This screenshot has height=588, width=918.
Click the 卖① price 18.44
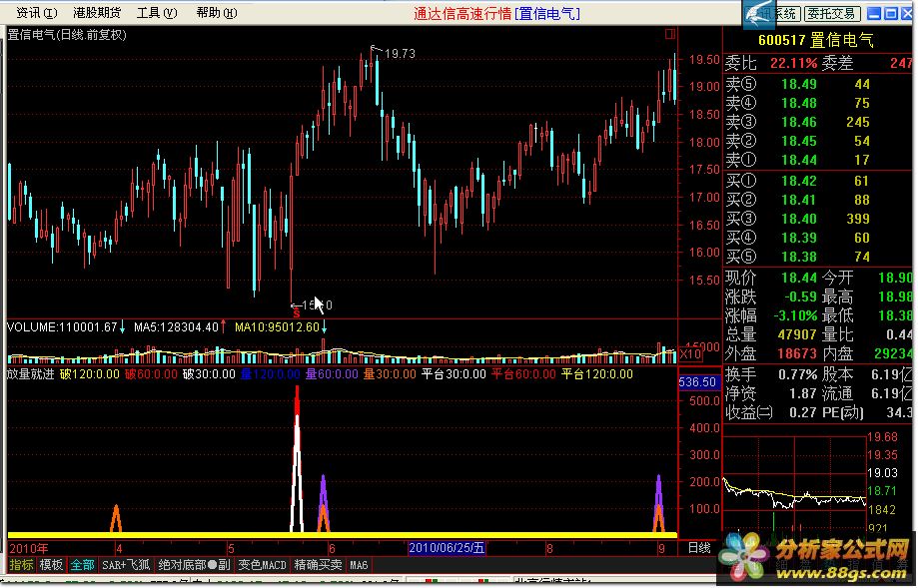click(x=798, y=161)
